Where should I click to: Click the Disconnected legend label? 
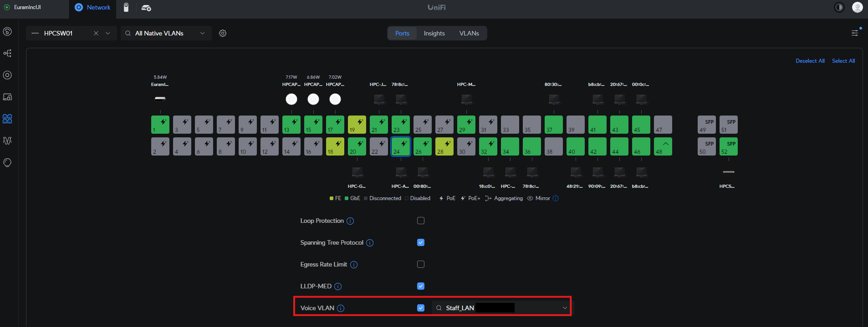[385, 198]
